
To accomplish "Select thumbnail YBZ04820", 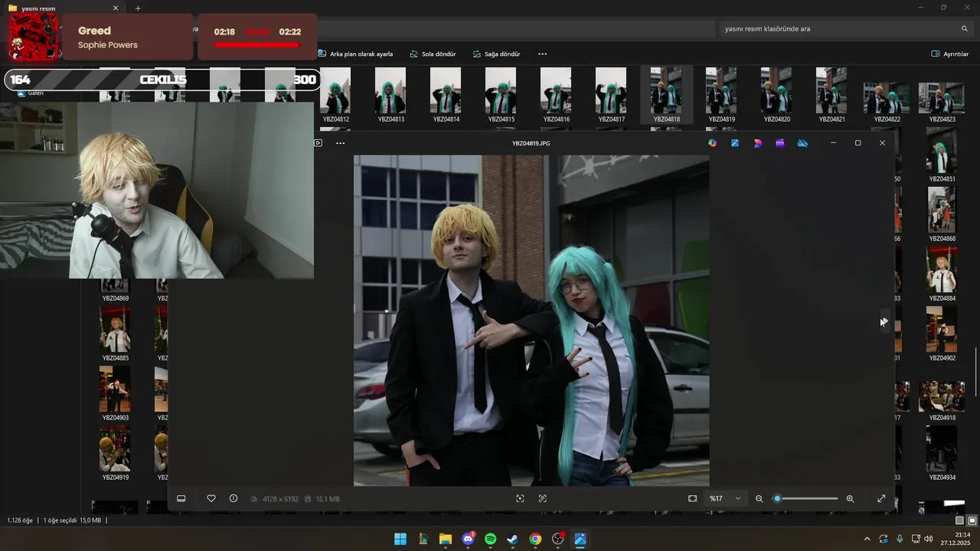I will point(776,95).
